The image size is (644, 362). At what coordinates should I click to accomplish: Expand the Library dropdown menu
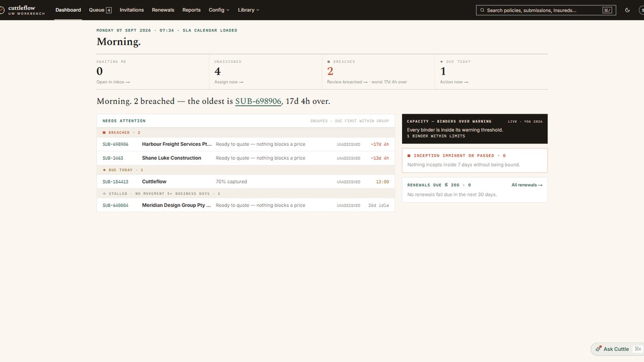click(248, 10)
